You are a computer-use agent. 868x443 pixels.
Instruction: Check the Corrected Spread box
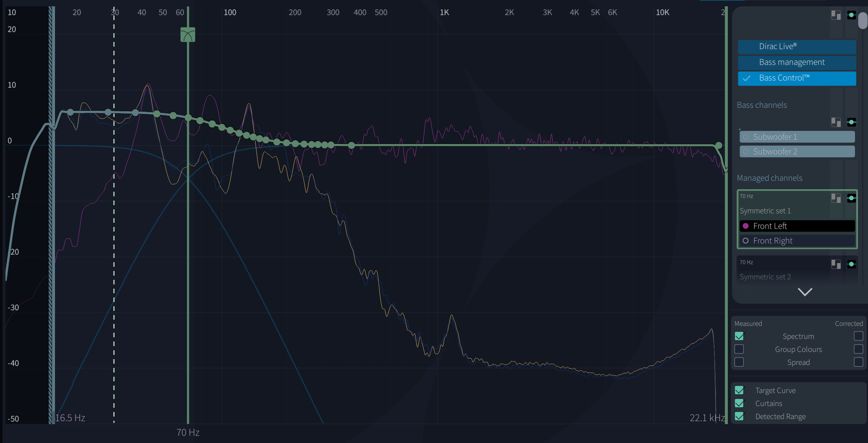coord(858,362)
